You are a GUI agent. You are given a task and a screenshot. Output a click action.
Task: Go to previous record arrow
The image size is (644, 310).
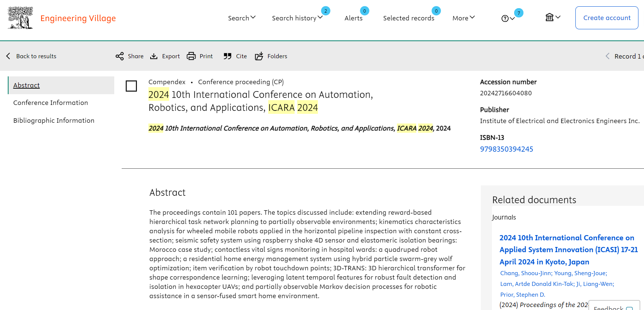click(608, 56)
